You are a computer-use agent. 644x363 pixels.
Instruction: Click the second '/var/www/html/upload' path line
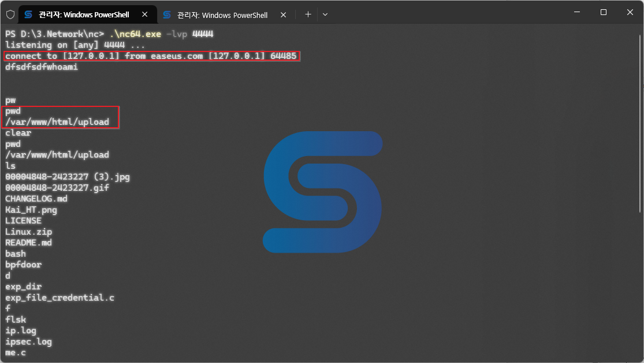click(x=57, y=155)
